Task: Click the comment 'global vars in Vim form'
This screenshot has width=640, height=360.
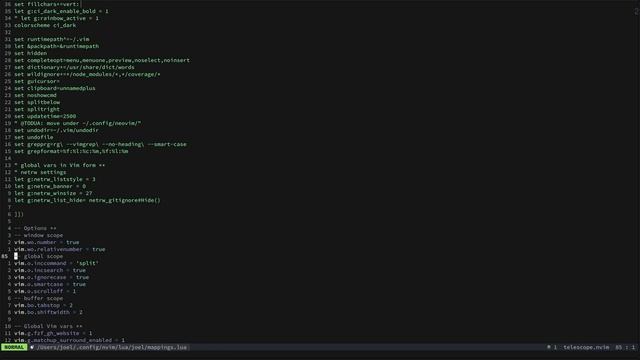Action: point(60,165)
